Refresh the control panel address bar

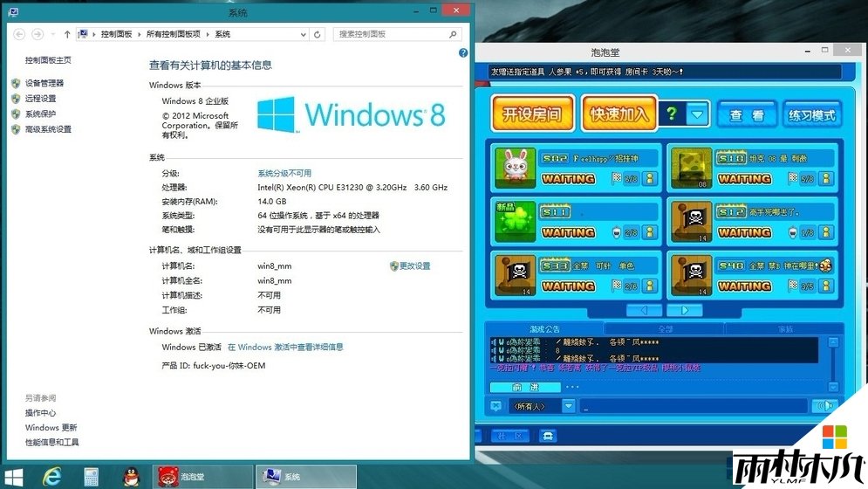coord(318,34)
